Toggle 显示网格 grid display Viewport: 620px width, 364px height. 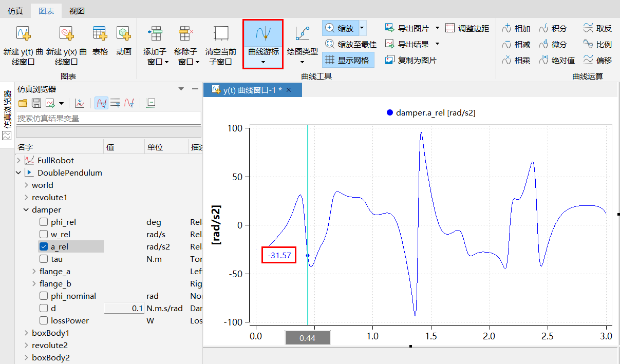pyautogui.click(x=330, y=60)
